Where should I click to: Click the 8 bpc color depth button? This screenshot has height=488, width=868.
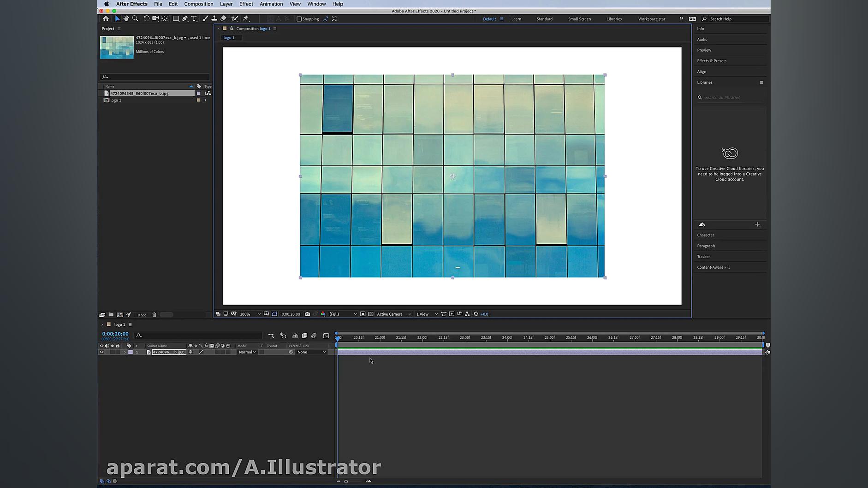pyautogui.click(x=142, y=315)
